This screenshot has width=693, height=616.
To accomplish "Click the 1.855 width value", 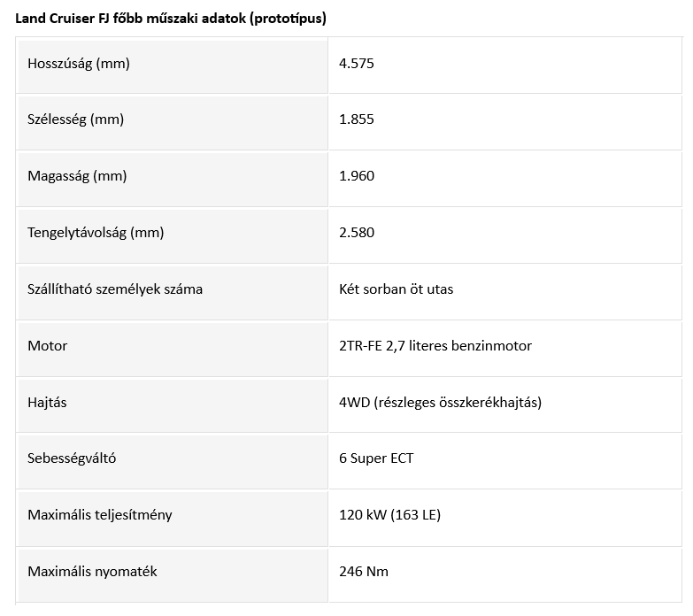I will pos(357,119).
